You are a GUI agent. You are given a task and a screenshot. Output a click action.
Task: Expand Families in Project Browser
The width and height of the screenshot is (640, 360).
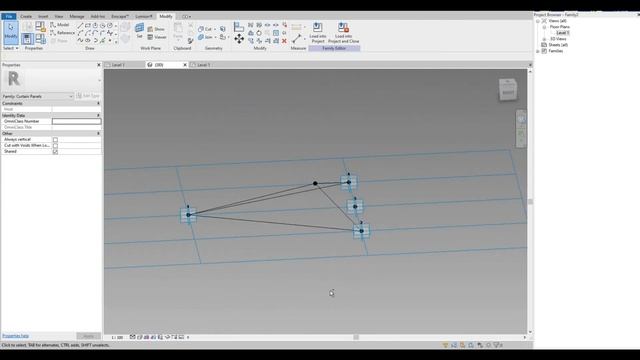click(x=538, y=51)
